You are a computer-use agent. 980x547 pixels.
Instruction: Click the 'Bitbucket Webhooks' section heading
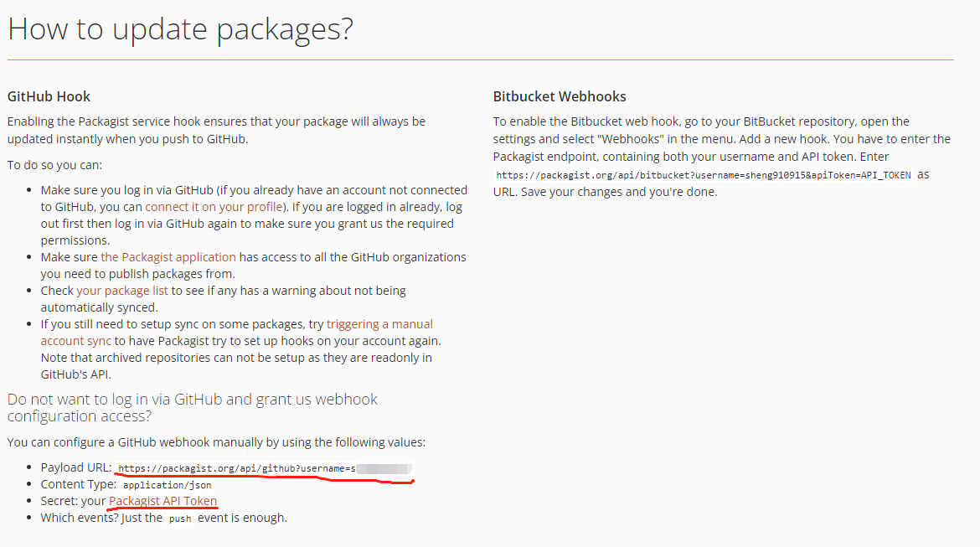[560, 96]
